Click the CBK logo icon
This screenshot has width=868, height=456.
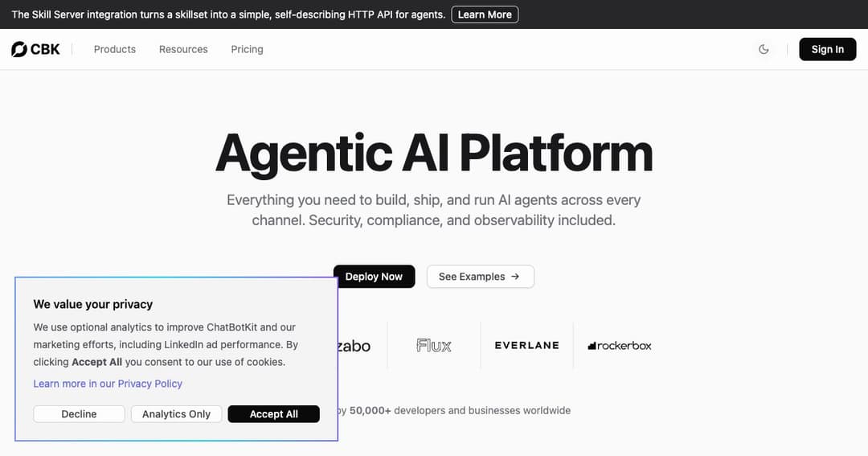pos(18,49)
